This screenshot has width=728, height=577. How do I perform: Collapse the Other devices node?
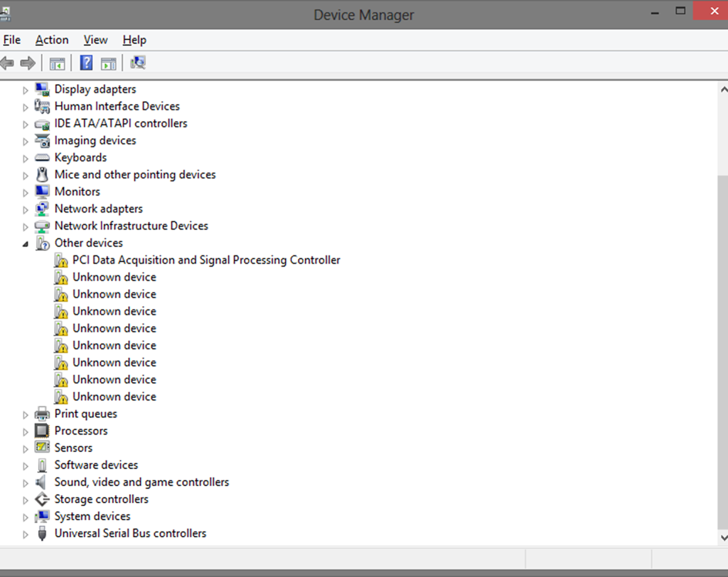(x=26, y=244)
